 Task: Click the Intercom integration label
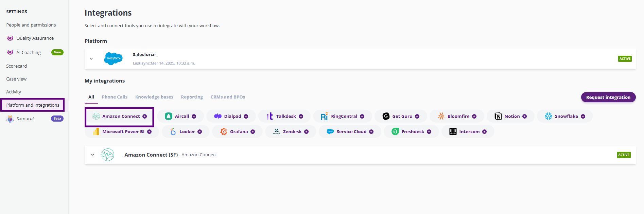click(469, 132)
